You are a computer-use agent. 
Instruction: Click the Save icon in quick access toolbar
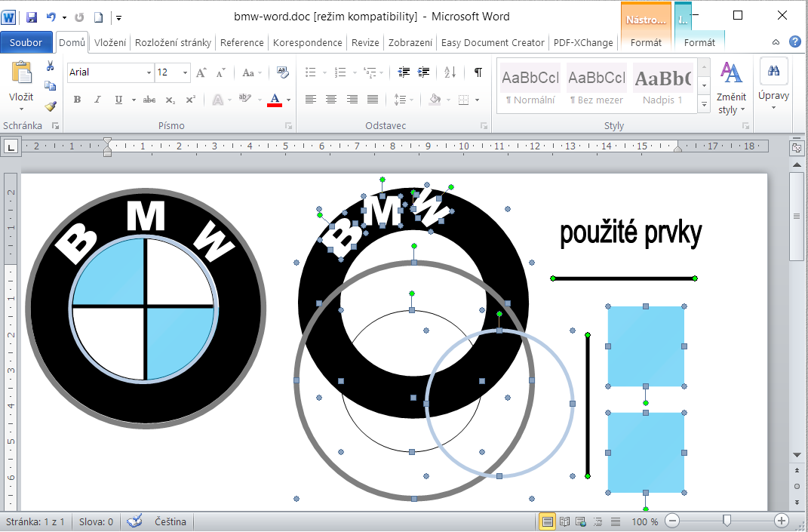click(32, 17)
